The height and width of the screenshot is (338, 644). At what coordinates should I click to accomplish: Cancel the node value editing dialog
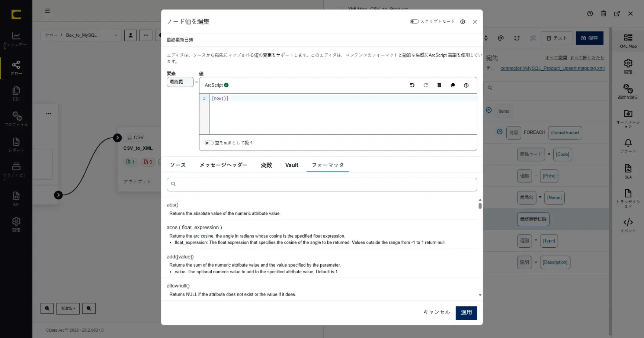coord(437,312)
